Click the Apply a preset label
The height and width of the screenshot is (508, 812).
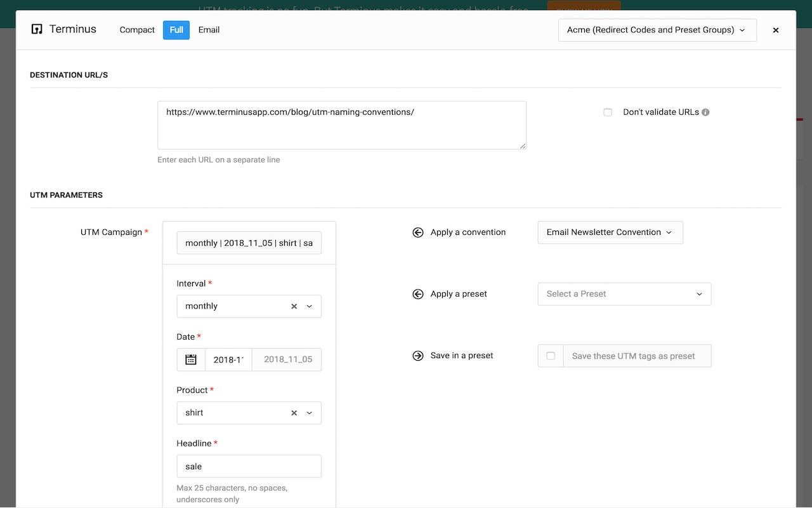(459, 294)
